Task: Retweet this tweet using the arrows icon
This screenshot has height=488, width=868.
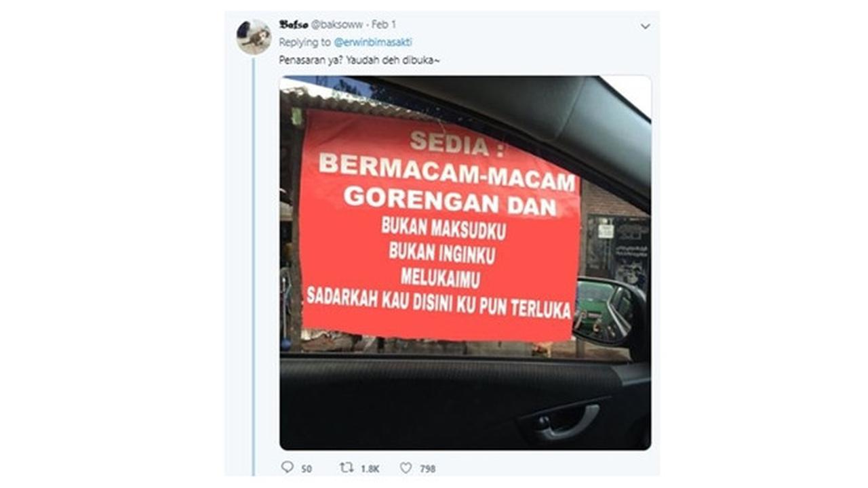Action: point(347,468)
